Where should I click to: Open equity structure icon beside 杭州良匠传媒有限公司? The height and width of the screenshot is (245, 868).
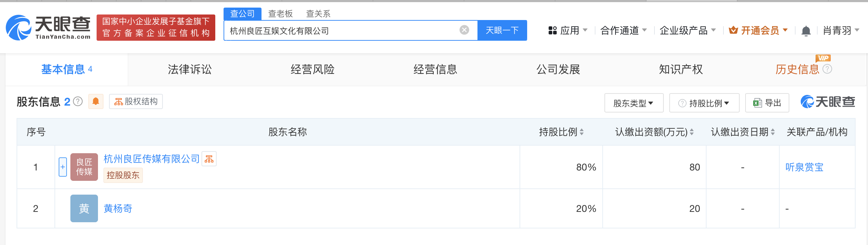[209, 159]
